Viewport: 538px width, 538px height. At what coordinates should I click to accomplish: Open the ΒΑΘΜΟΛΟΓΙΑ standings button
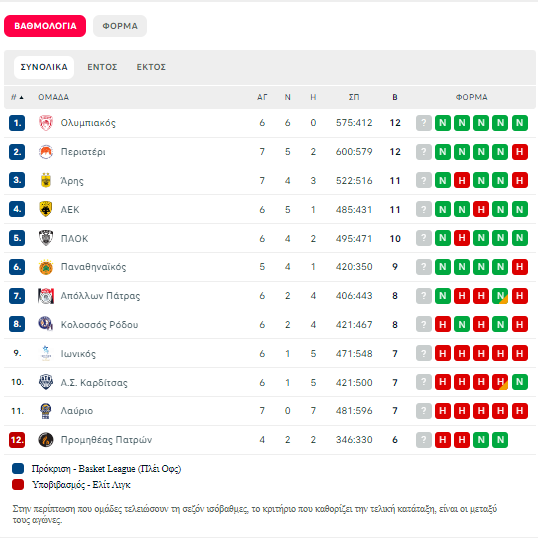tap(45, 26)
